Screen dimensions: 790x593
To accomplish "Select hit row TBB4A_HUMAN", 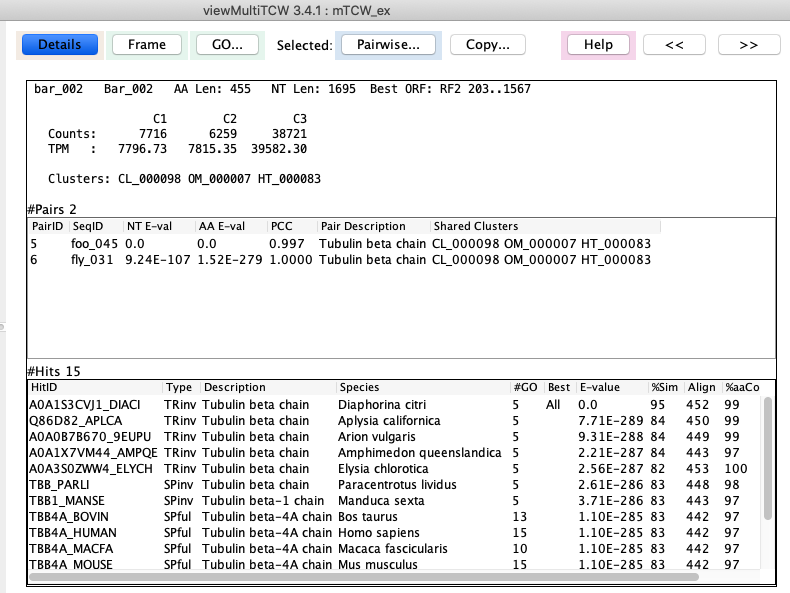I will point(74,533).
